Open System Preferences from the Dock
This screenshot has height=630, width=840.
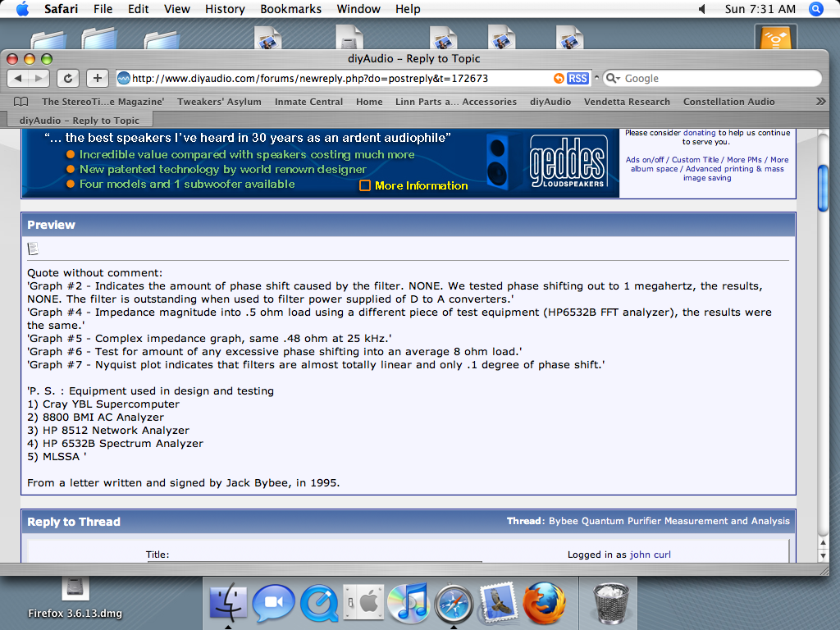363,602
